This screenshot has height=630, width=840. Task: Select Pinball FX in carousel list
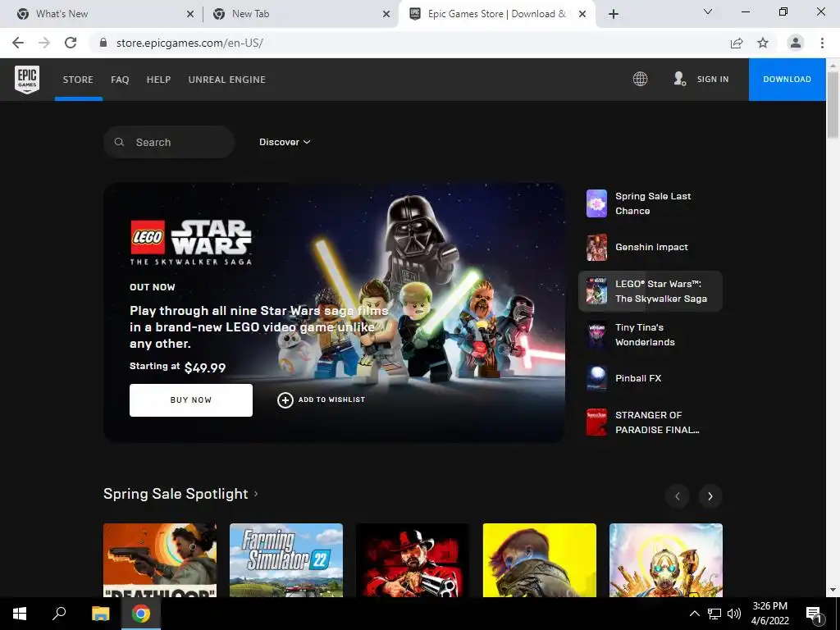(x=651, y=378)
